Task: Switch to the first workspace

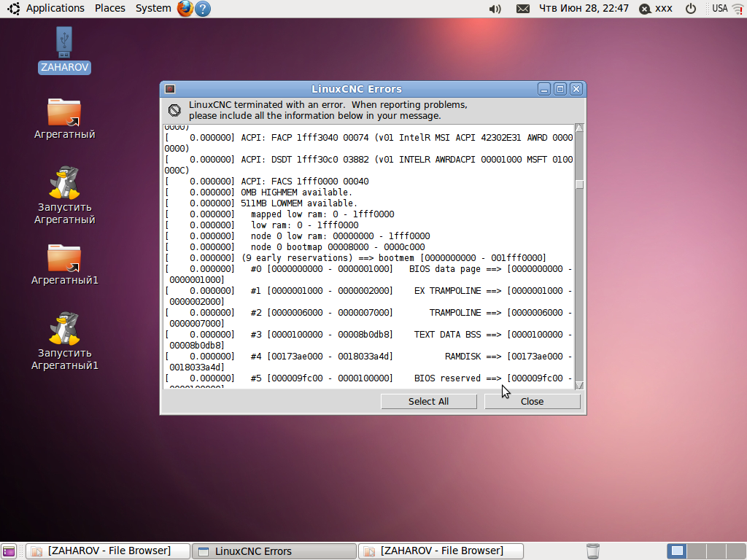Action: [677, 551]
